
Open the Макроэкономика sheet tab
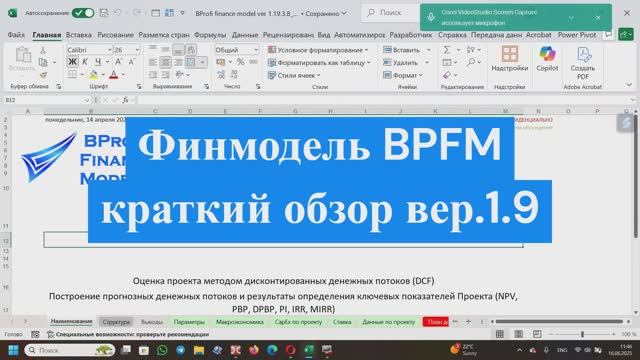[240, 322]
